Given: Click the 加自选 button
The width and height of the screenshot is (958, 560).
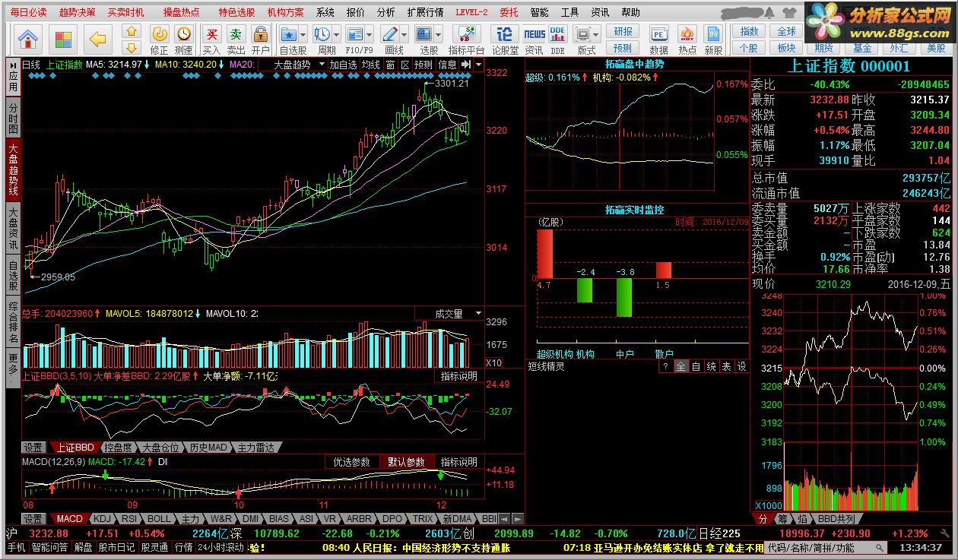Looking at the screenshot, I should click(x=342, y=65).
